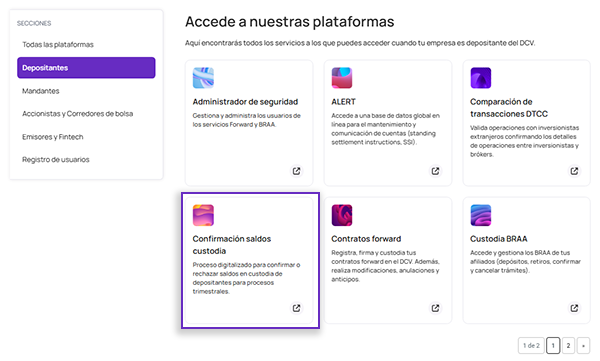Click the Administrador de seguridad platform logo
Image resolution: width=600 pixels, height=361 pixels.
203,78
